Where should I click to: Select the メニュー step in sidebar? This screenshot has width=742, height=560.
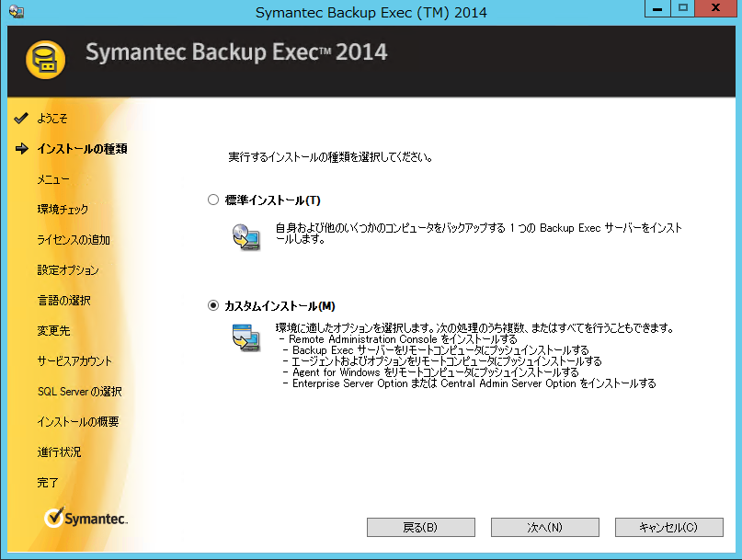[x=53, y=179]
